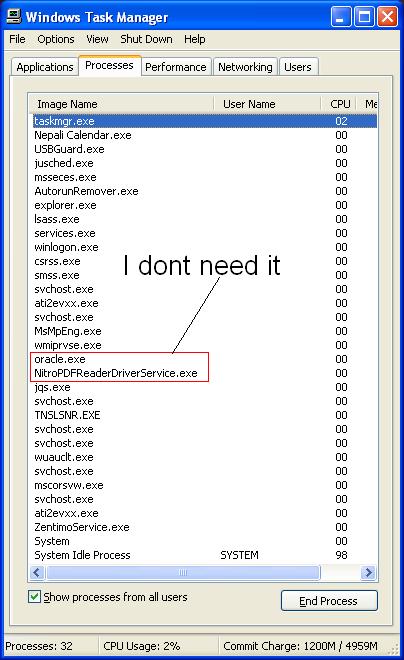Screen dimensions: 404x660
Task: Switch to the Performance tab
Action: (175, 67)
